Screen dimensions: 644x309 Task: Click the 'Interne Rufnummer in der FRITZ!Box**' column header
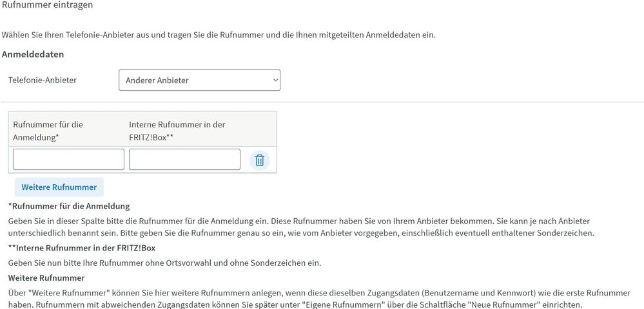177,131
